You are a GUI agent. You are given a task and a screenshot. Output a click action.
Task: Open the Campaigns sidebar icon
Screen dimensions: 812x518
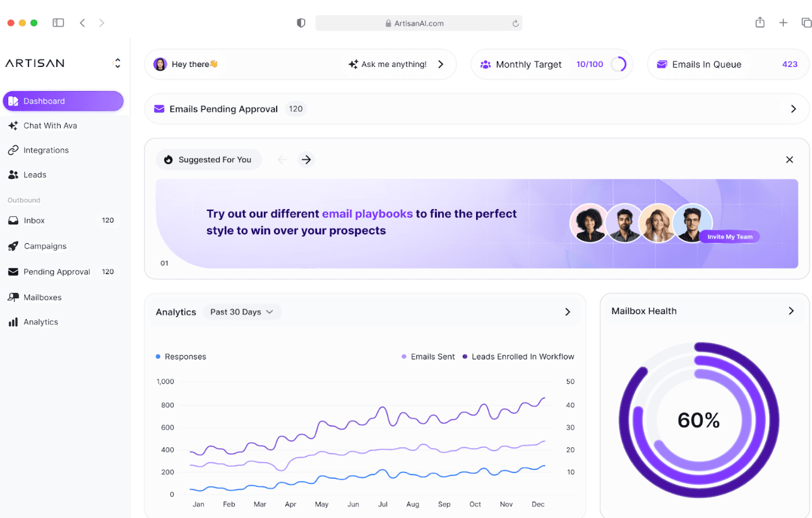[13, 246]
